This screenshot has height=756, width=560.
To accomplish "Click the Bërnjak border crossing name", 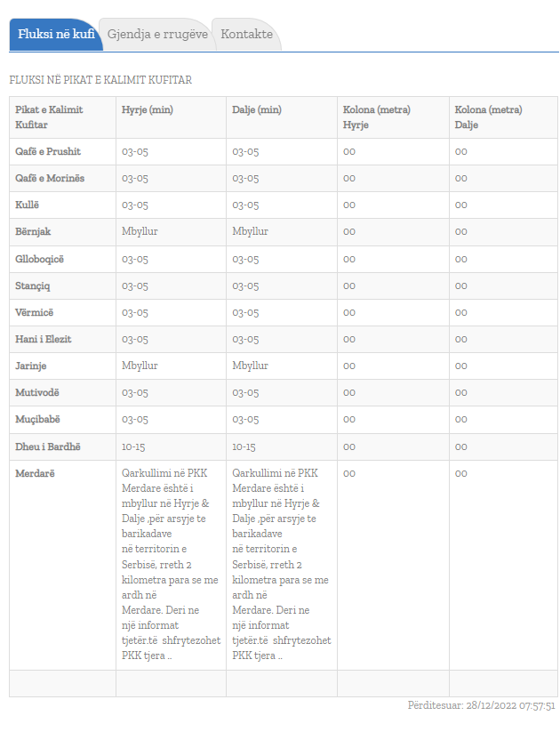I will coord(33,232).
